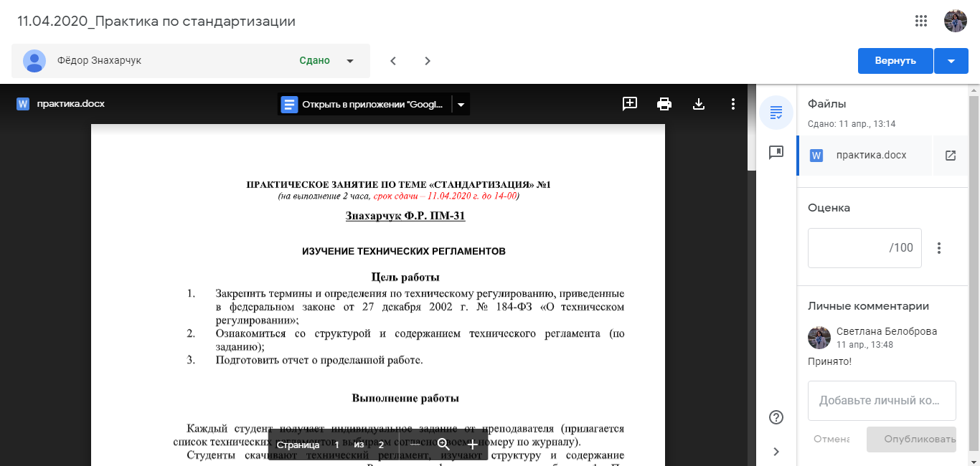Select the grading files sidebar tab
Viewport: 980px width, 466px height.
click(776, 113)
